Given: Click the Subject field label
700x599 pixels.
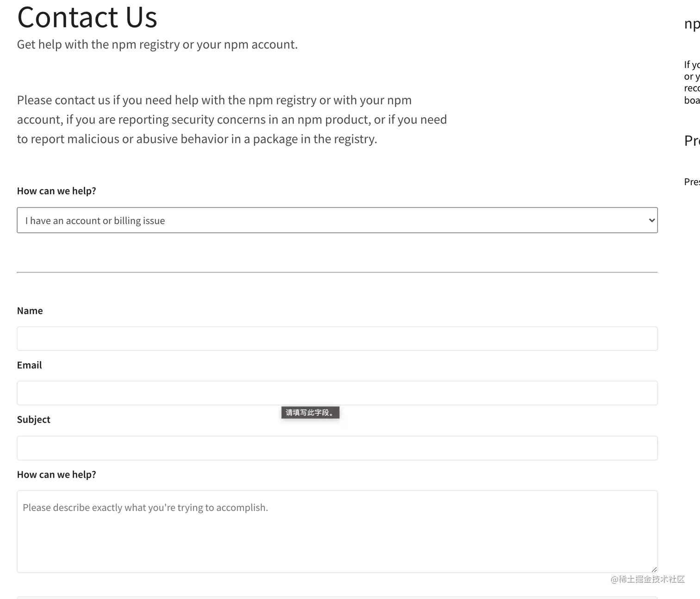Looking at the screenshot, I should (34, 419).
